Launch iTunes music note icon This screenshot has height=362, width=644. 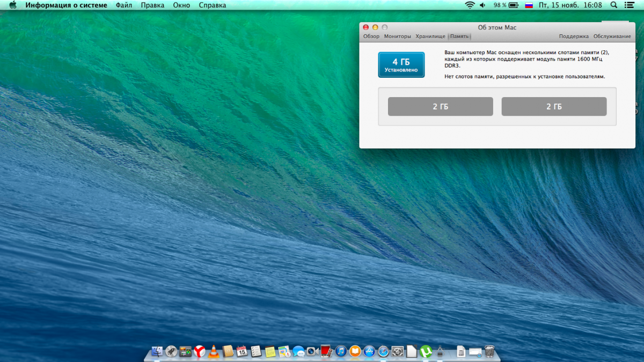341,351
